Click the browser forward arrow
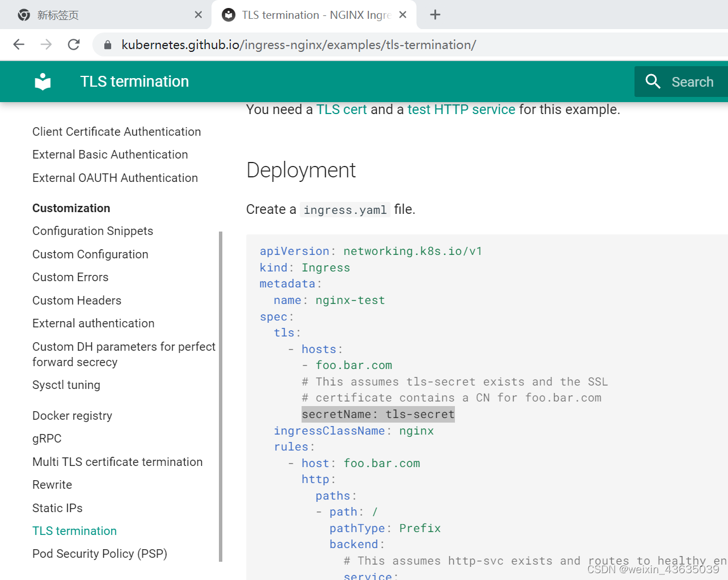 coord(46,44)
